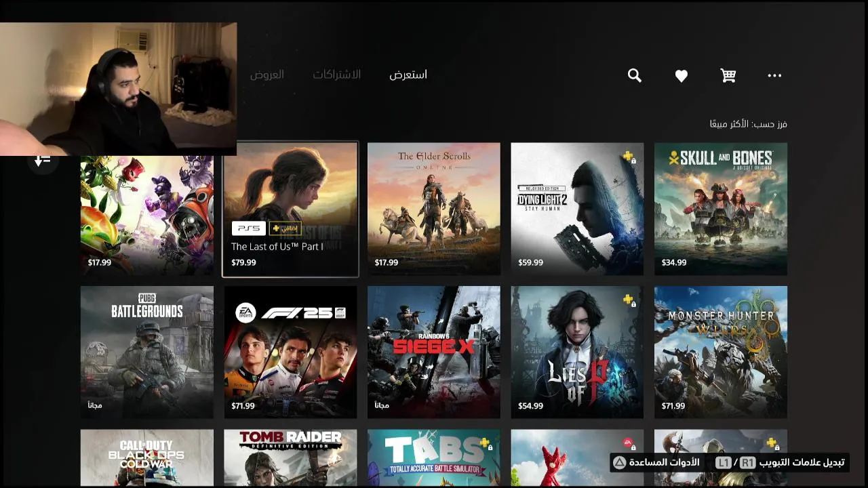Viewport: 868px width, 488px height.
Task: Open the Lies of P tile
Action: tap(577, 352)
